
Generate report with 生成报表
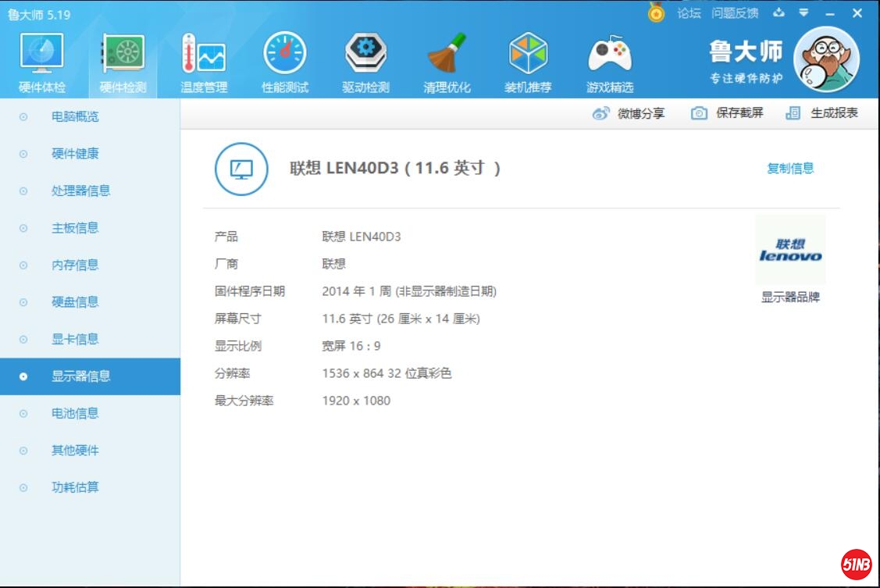point(822,113)
